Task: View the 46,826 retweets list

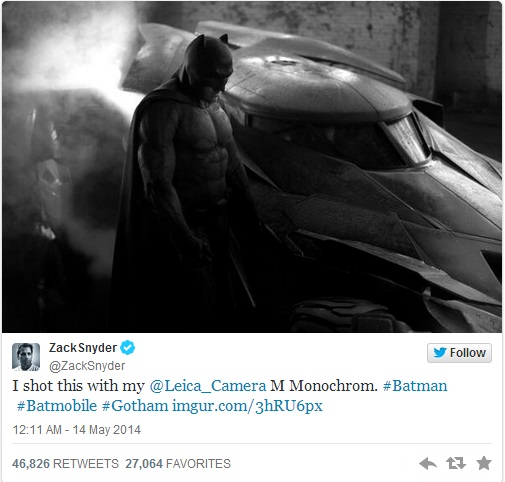Action: [x=65, y=464]
